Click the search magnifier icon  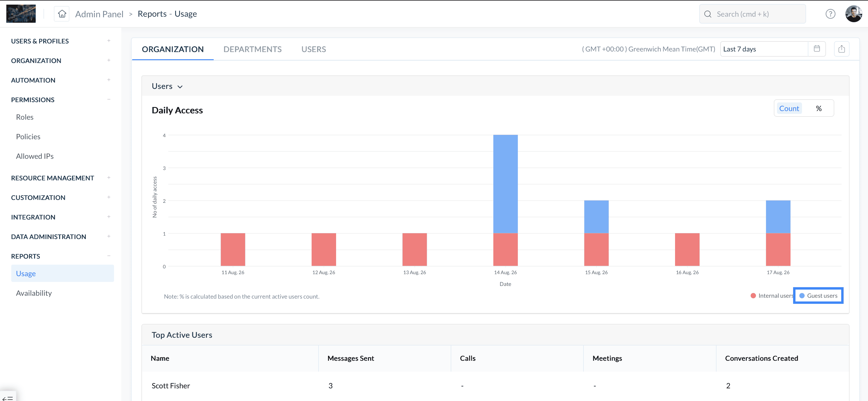[x=708, y=14]
